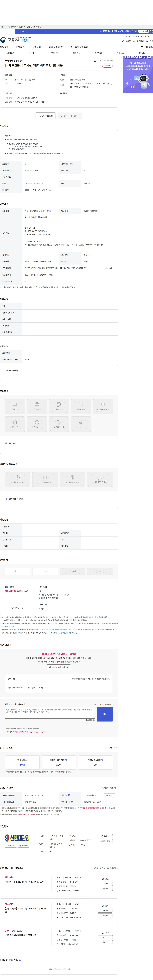Expand the 직업 능력 개발 menu
Viewport: 153px width, 980px height.
click(x=57, y=47)
